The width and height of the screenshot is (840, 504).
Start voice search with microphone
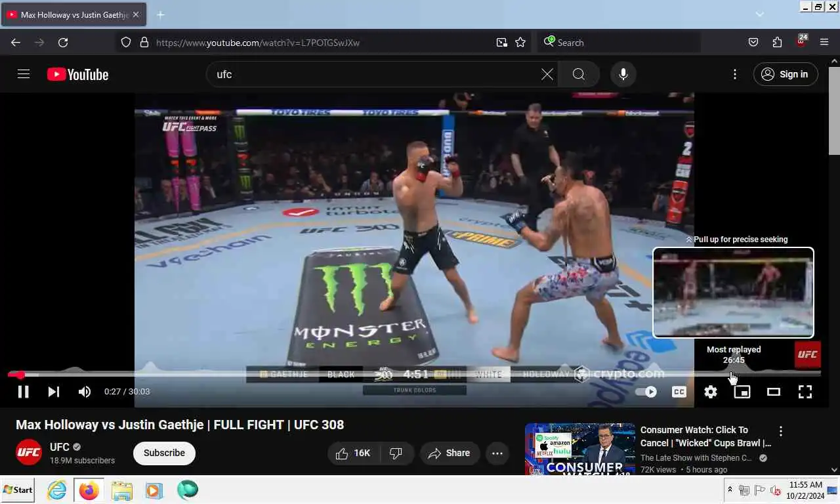click(x=623, y=74)
